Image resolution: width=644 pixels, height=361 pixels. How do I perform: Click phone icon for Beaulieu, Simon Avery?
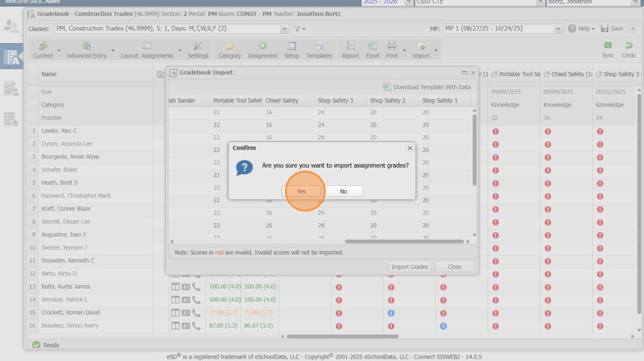197,326
